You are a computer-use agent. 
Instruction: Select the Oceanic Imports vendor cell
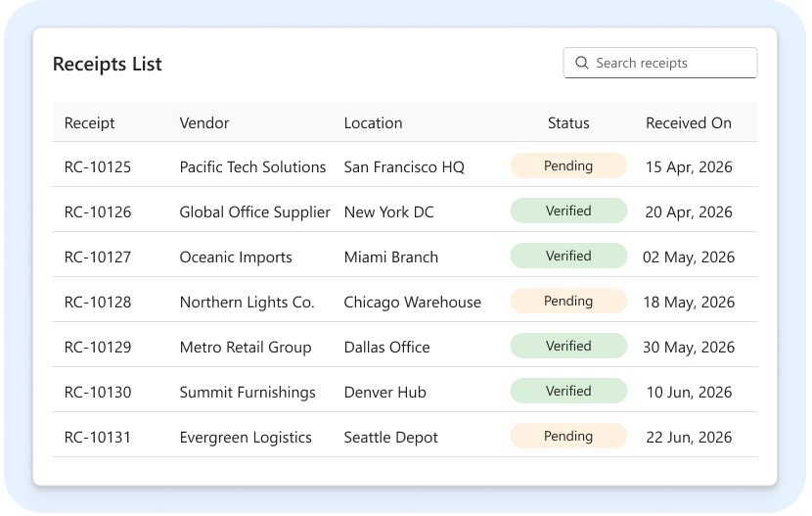click(236, 257)
